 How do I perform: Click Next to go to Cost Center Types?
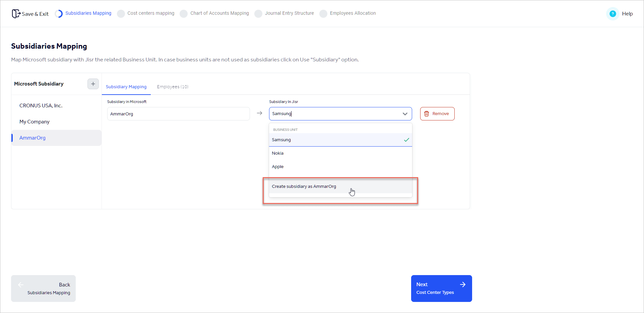click(441, 288)
